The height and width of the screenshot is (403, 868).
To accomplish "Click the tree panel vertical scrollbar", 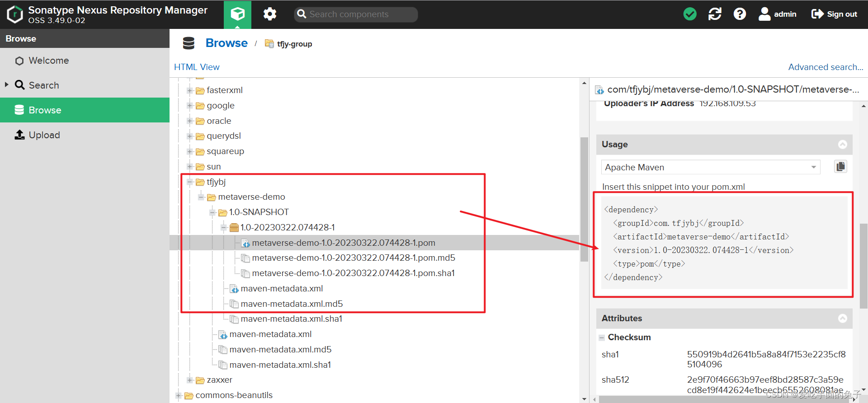I will (584, 199).
